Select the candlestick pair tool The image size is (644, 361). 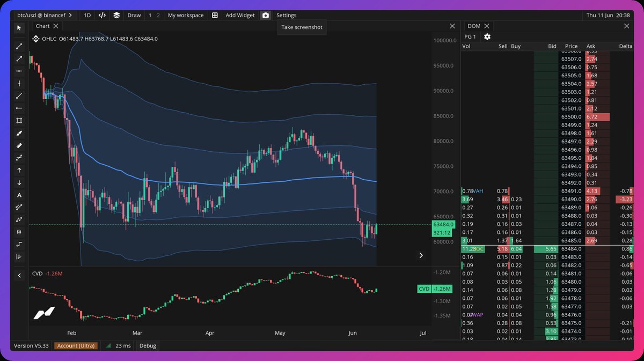19,232
